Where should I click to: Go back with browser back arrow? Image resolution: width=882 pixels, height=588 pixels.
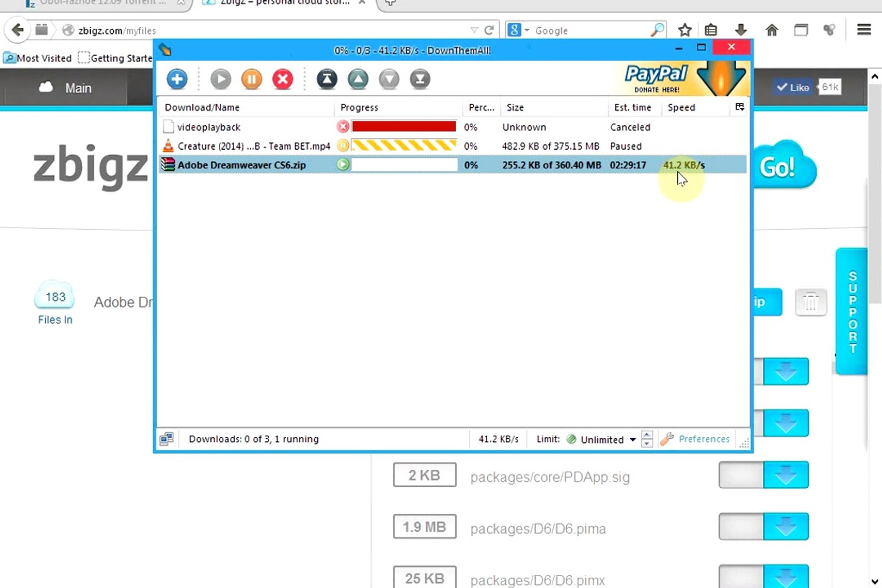tap(17, 30)
